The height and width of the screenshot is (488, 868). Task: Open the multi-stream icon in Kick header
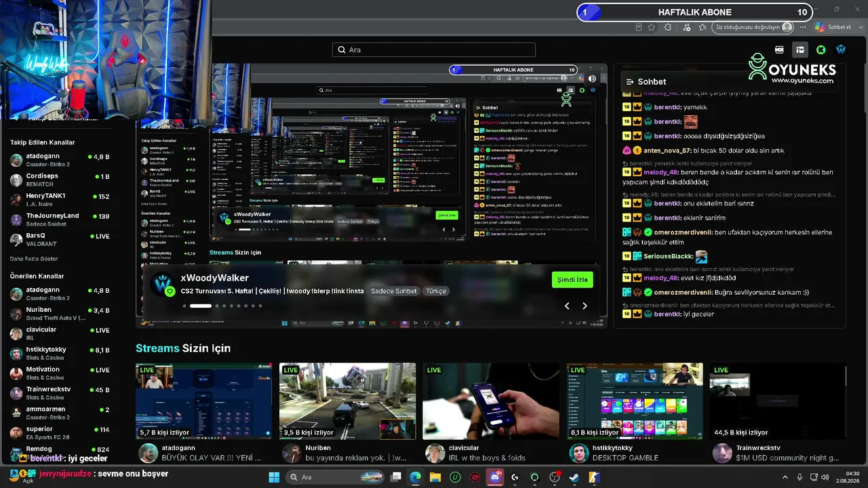click(x=779, y=49)
